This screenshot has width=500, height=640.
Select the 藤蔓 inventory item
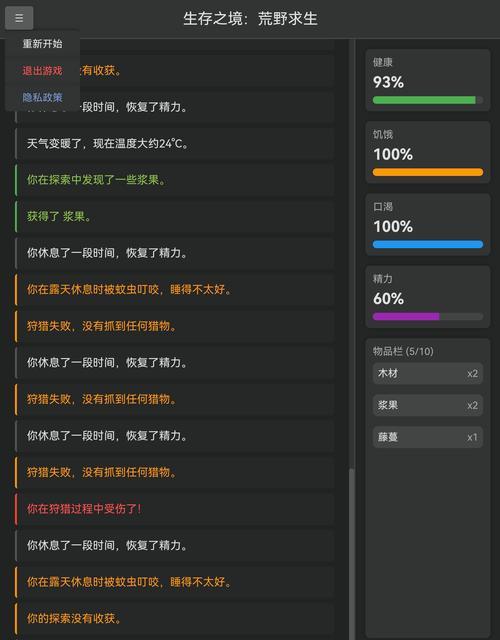click(428, 437)
